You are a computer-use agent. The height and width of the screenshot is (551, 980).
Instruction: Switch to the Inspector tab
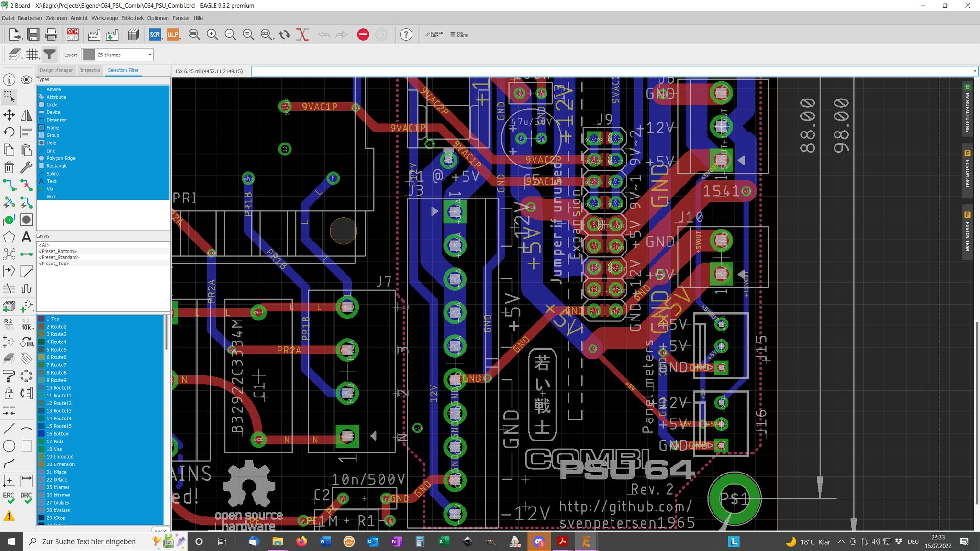click(90, 70)
